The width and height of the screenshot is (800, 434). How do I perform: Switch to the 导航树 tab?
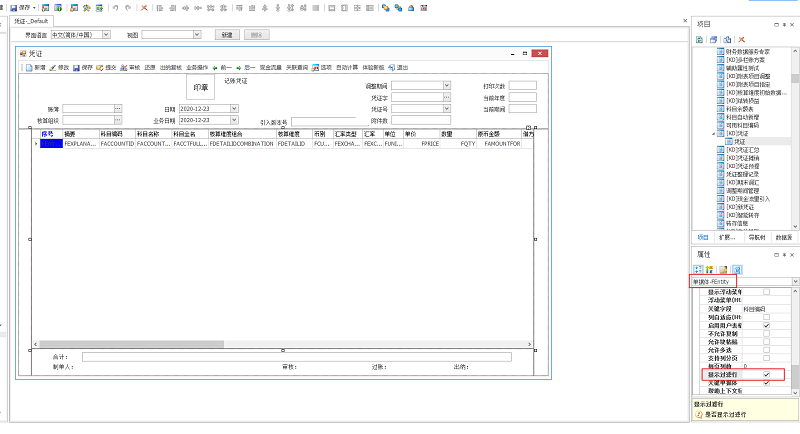pyautogui.click(x=758, y=238)
